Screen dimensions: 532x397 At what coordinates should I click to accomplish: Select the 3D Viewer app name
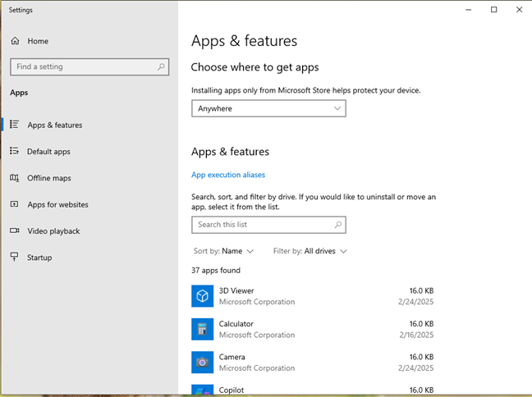pos(236,291)
